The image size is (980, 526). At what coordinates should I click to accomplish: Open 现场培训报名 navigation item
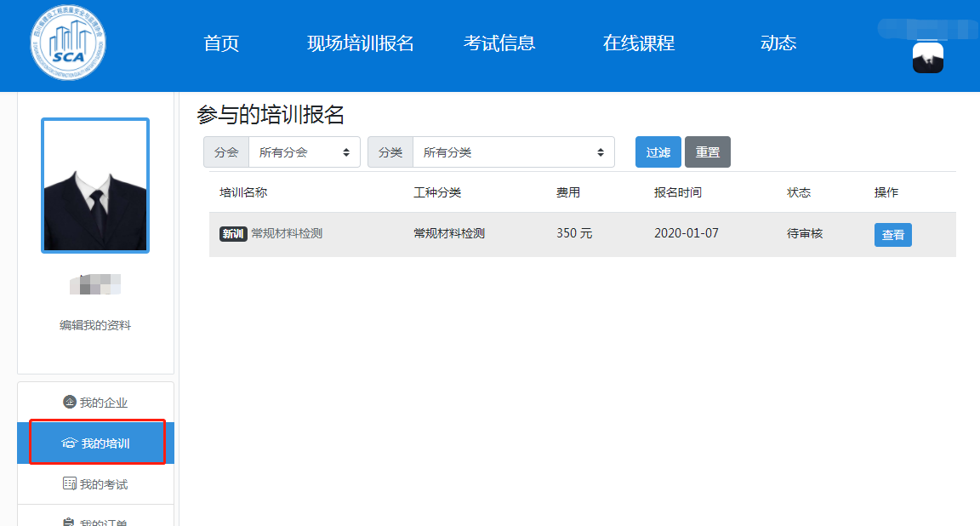[360, 43]
